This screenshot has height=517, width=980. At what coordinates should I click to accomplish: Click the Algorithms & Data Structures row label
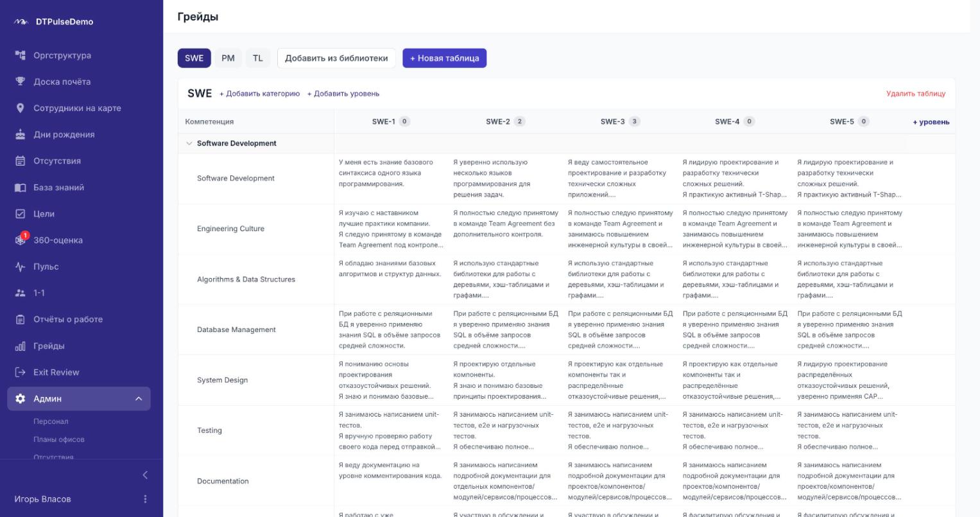click(x=245, y=279)
